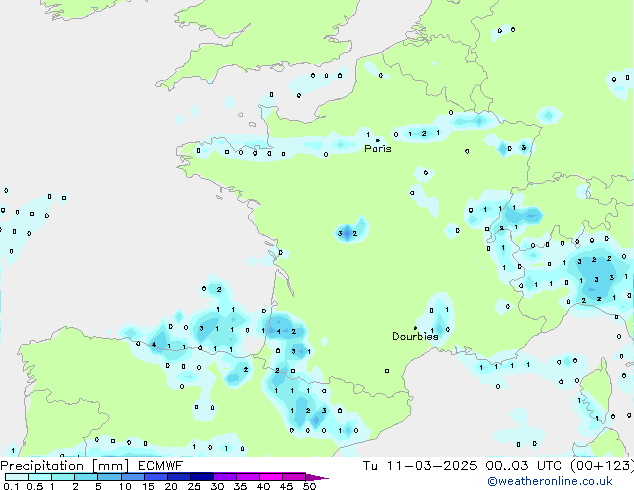
Task: Click the ECMWF model label
Action: pos(161,466)
